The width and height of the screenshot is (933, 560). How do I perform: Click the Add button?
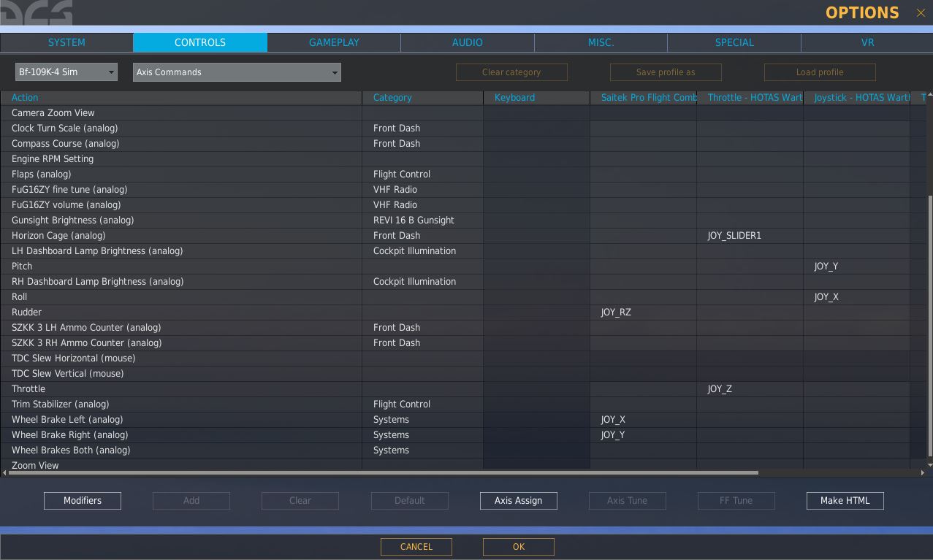[191, 500]
